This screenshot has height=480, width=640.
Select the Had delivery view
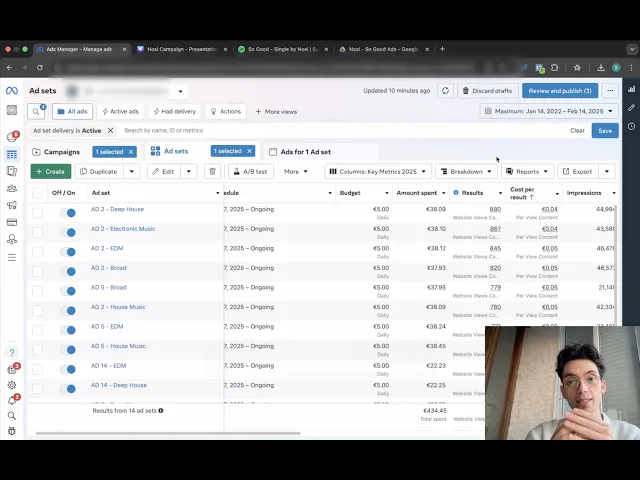click(x=175, y=111)
